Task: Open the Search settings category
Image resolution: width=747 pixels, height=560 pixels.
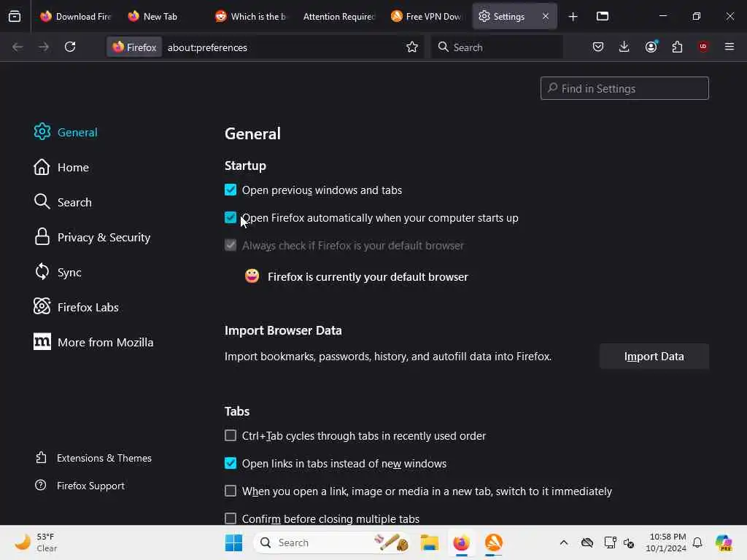Action: [x=63, y=202]
